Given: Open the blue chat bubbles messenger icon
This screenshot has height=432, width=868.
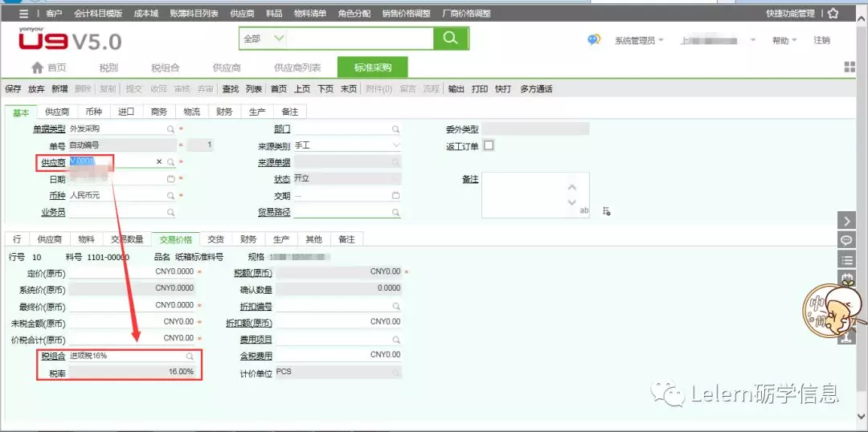Looking at the screenshot, I should point(594,40).
